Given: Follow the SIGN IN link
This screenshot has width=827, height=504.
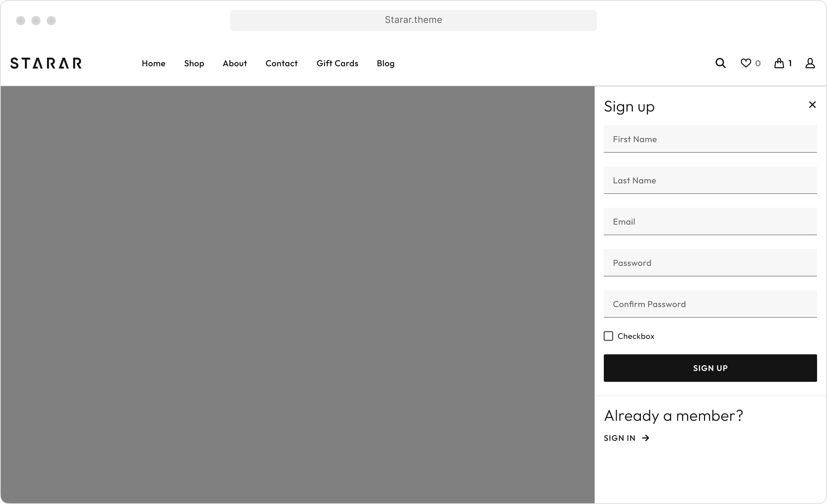Looking at the screenshot, I should pyautogui.click(x=619, y=438).
